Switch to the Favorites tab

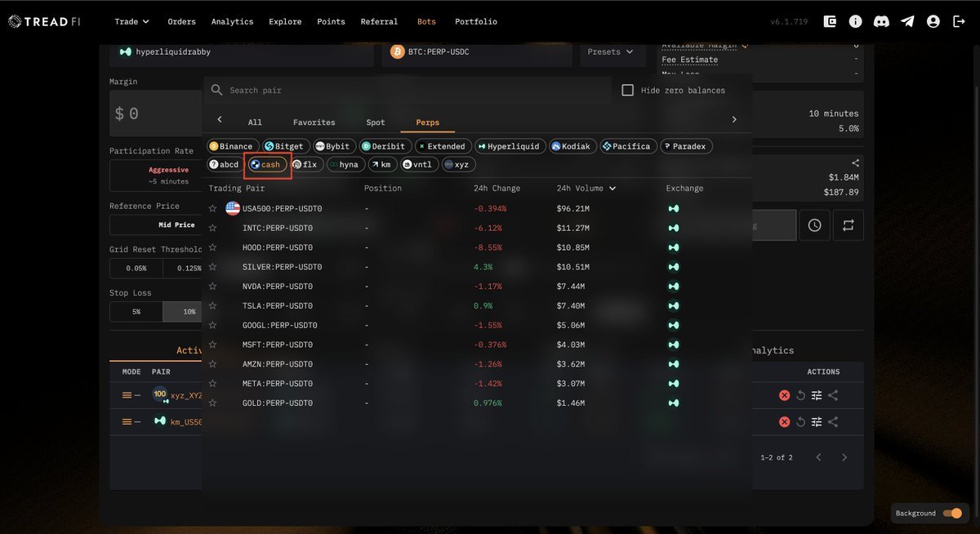point(314,122)
